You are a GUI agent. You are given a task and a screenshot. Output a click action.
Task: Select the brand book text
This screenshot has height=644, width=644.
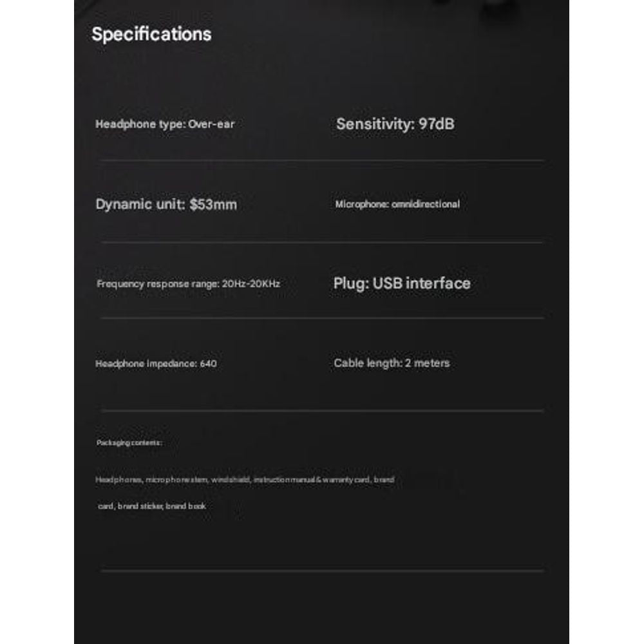tap(186, 506)
